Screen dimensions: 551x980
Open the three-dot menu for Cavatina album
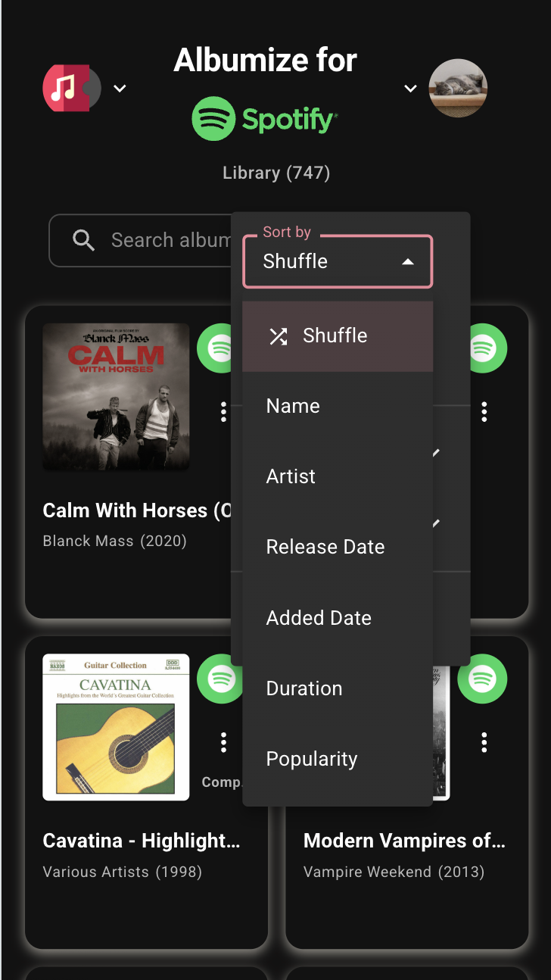pos(223,742)
